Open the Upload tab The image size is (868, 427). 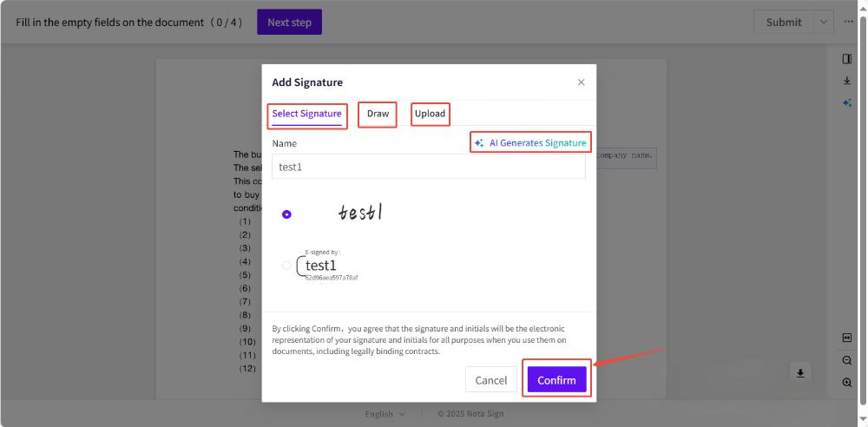430,114
